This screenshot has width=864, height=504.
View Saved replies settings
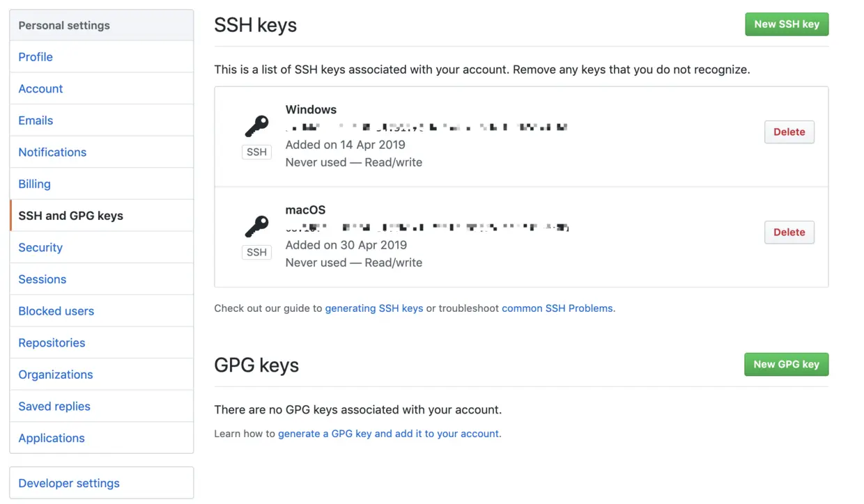(54, 406)
